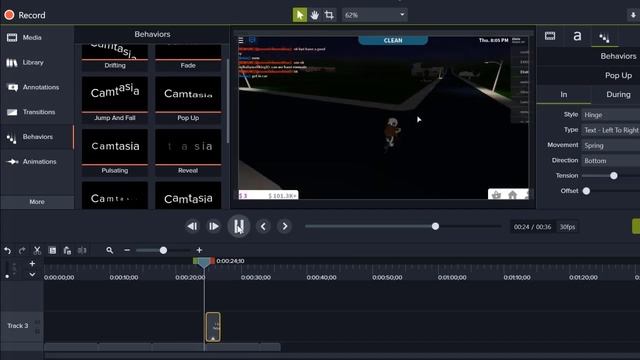The width and height of the screenshot is (640, 360).
Task: Click the playhead marker on the timeline
Action: 204,262
